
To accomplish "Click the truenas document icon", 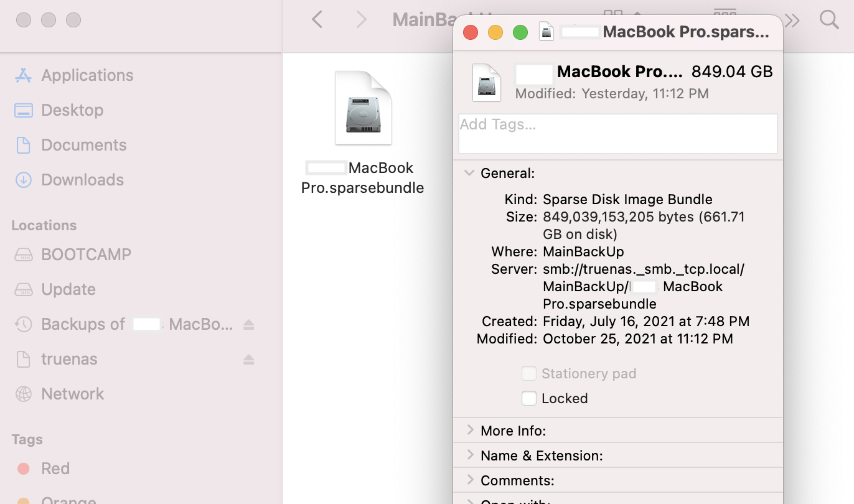I will click(23, 359).
